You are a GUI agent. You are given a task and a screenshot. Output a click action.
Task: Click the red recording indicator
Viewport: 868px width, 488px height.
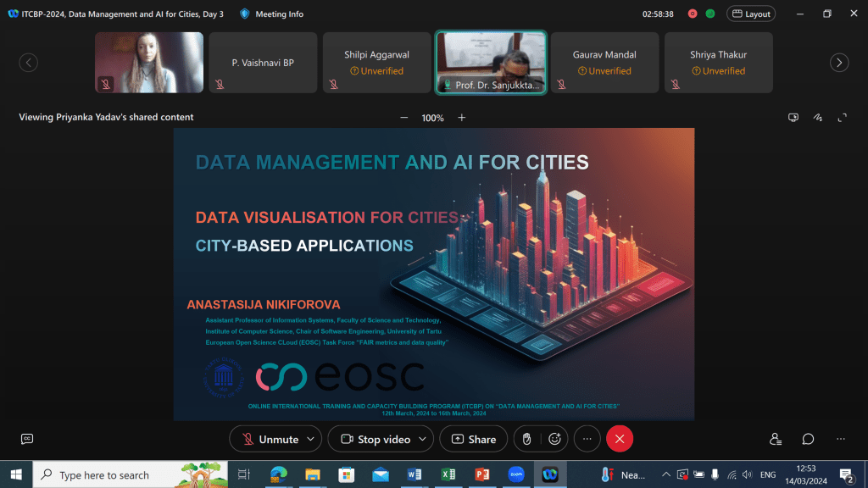coord(693,14)
